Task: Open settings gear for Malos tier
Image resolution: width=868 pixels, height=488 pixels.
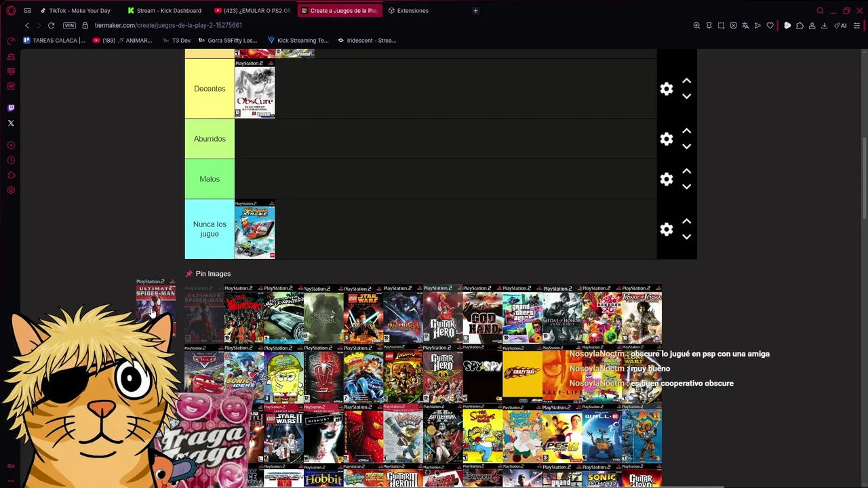Action: 667,179
